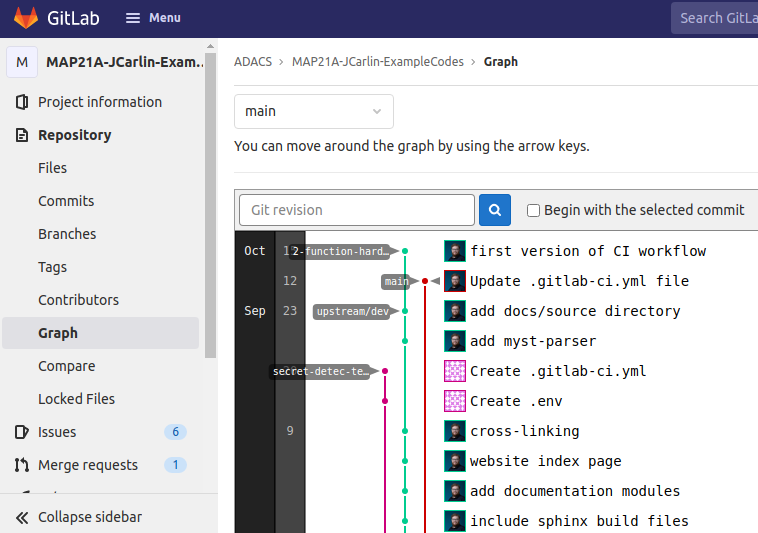Image resolution: width=758 pixels, height=533 pixels.
Task: Click commit text add myst-parser
Action: pos(533,341)
